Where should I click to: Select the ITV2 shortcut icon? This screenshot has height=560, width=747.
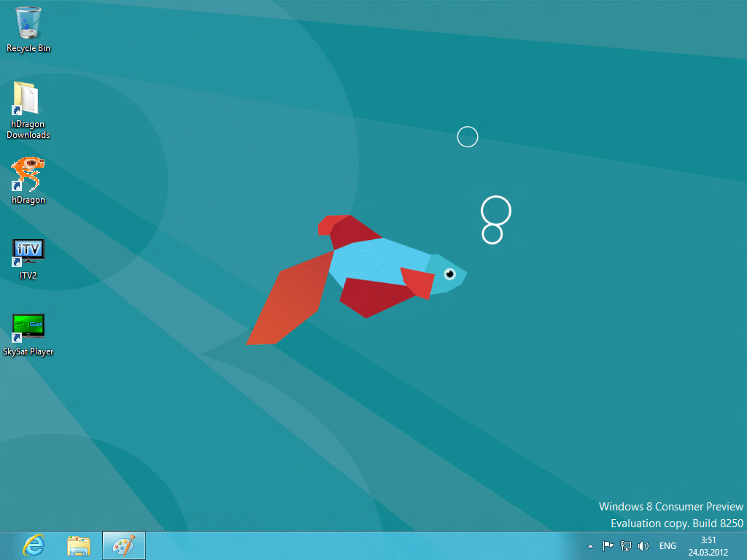28,252
